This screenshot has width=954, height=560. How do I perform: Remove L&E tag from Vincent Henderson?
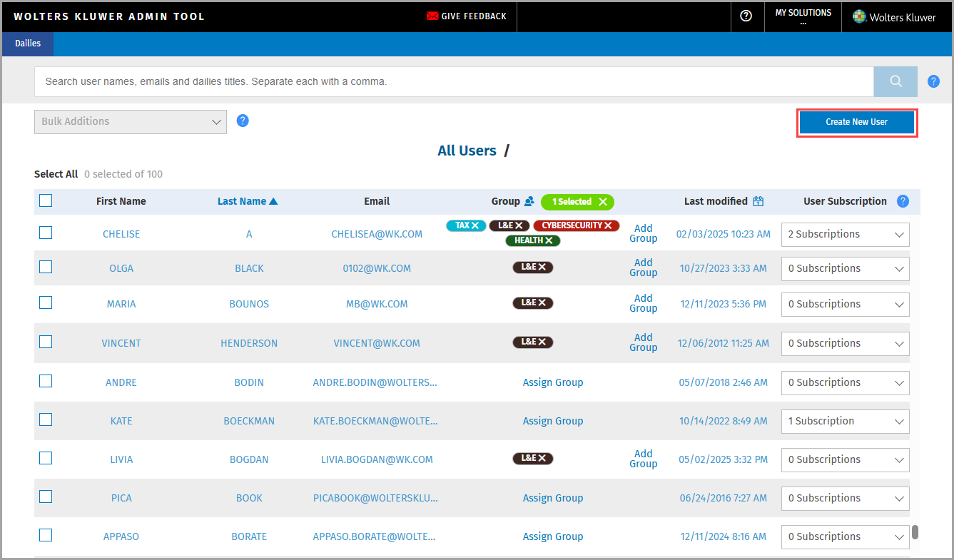pyautogui.click(x=542, y=342)
